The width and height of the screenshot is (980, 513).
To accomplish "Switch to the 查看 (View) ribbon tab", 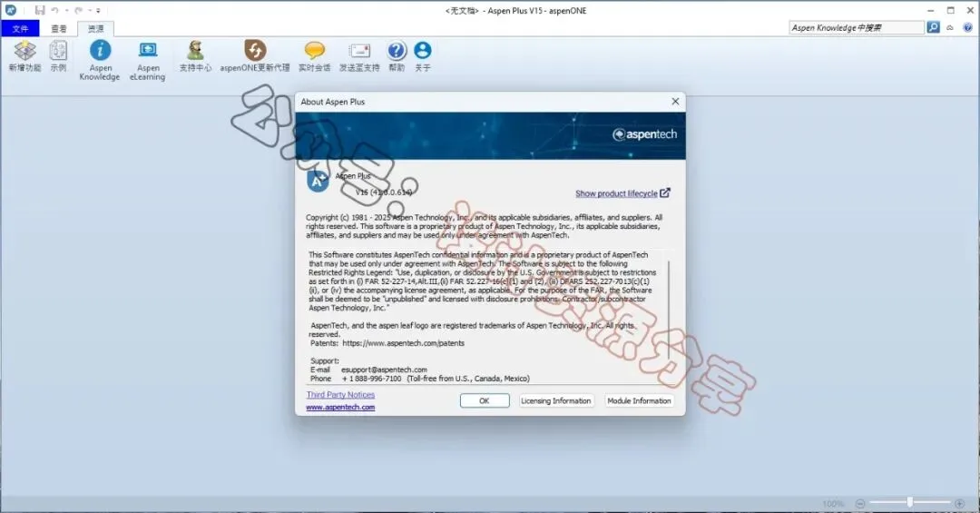I will click(59, 28).
